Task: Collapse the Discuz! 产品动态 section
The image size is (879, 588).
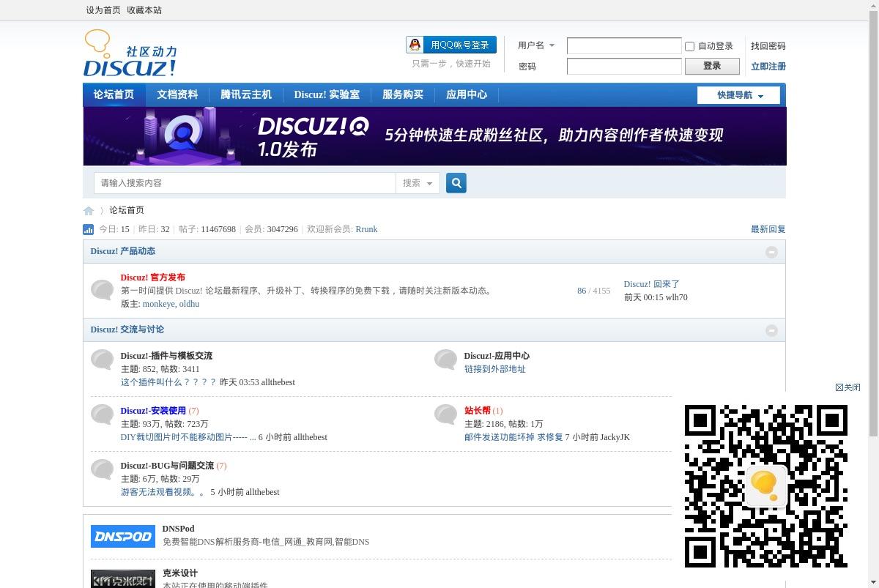Action: tap(771, 252)
